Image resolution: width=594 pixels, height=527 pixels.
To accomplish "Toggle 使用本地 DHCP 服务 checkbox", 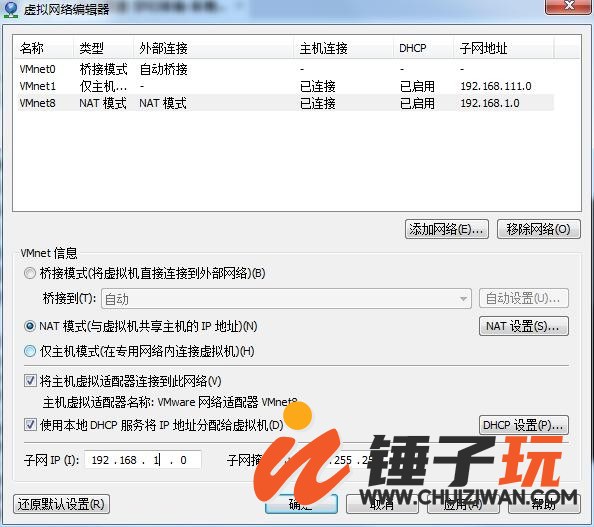I will pos(30,425).
